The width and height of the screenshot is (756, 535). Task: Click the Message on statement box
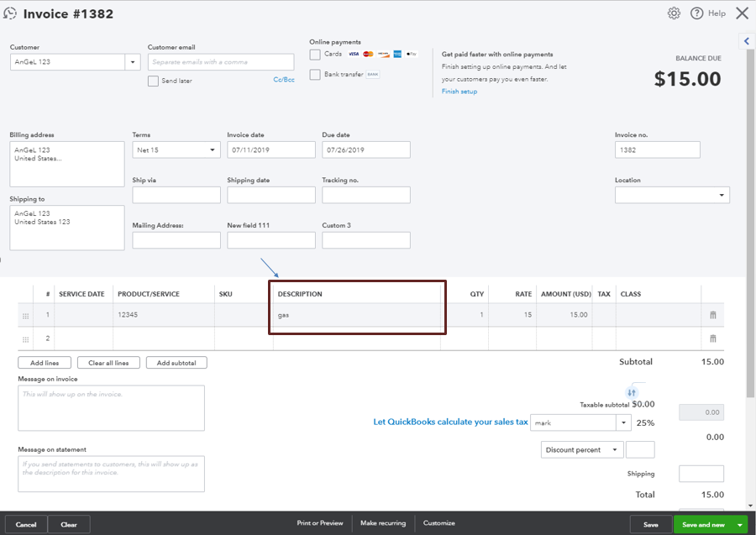pos(111,474)
